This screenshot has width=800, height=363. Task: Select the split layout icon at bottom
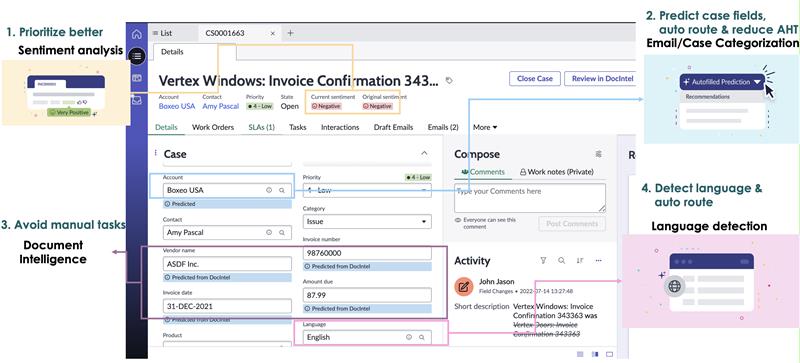point(595,354)
